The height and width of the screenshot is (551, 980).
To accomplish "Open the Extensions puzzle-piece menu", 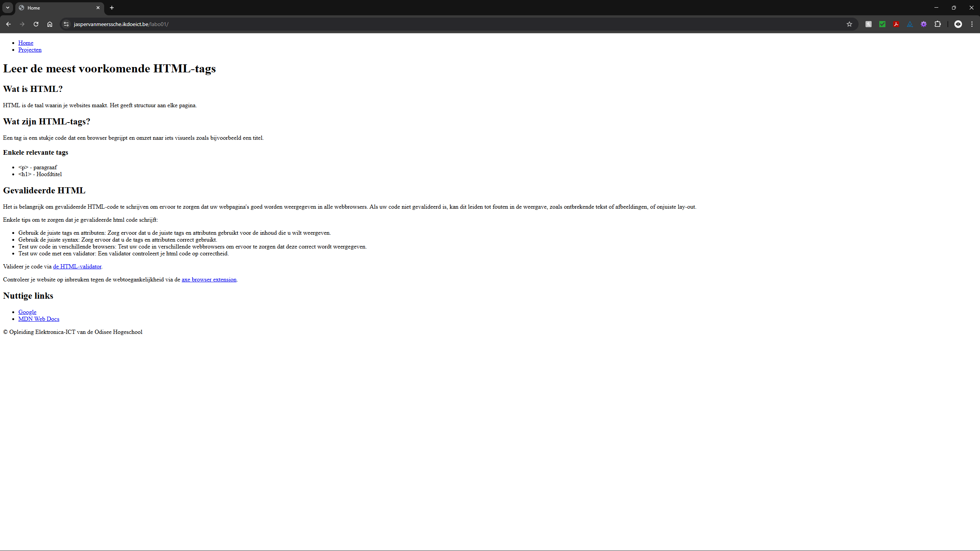I will (x=937, y=24).
